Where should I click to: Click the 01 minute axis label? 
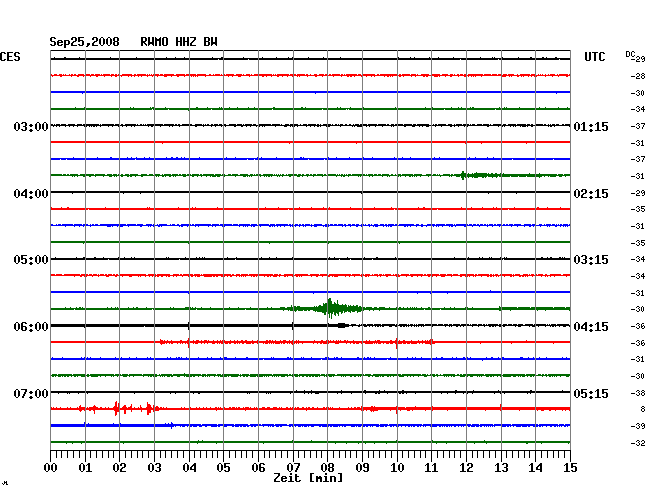click(x=85, y=468)
